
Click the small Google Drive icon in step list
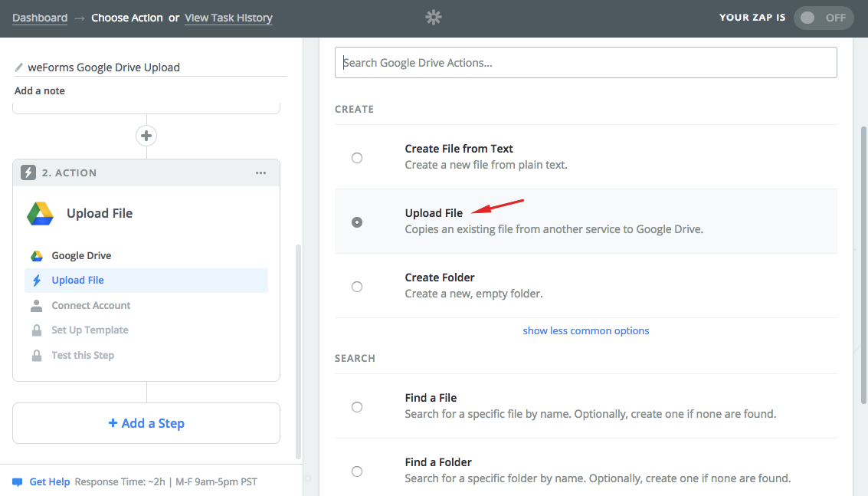point(37,255)
